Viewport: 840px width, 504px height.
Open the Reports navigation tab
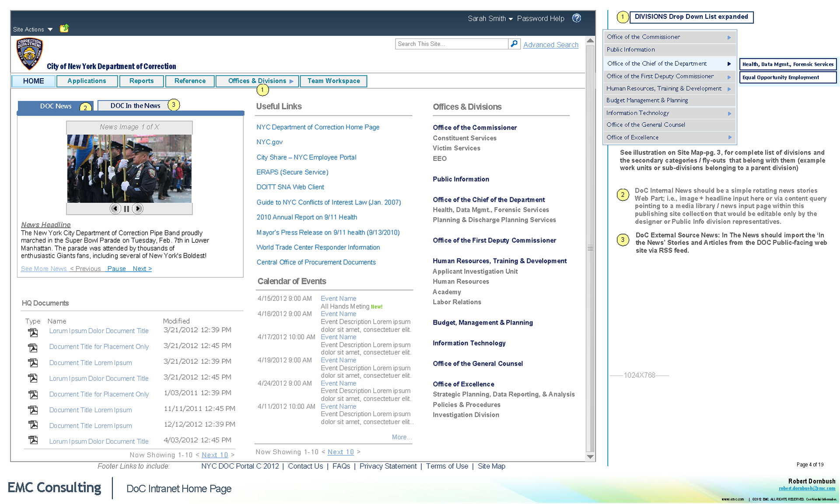pyautogui.click(x=141, y=81)
